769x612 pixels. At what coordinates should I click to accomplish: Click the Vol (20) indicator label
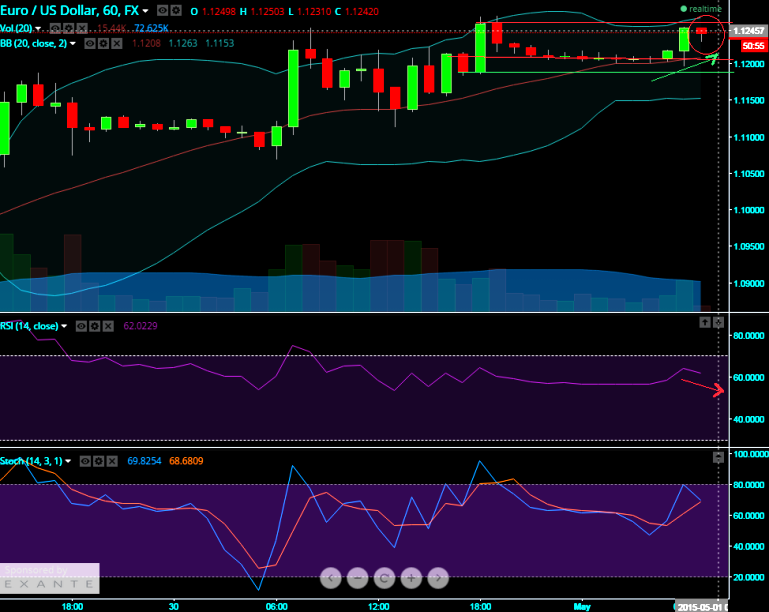pyautogui.click(x=16, y=28)
